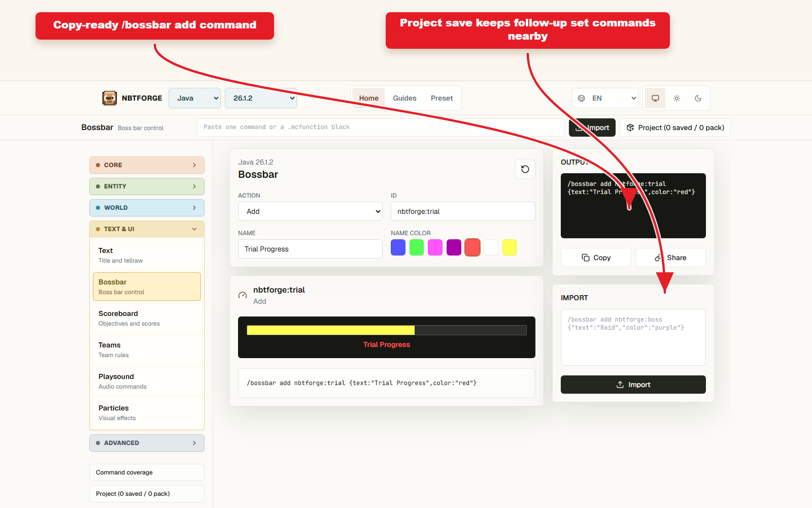This screenshot has height=508, width=812.
Task: Open Command coverage link
Action: (x=147, y=472)
